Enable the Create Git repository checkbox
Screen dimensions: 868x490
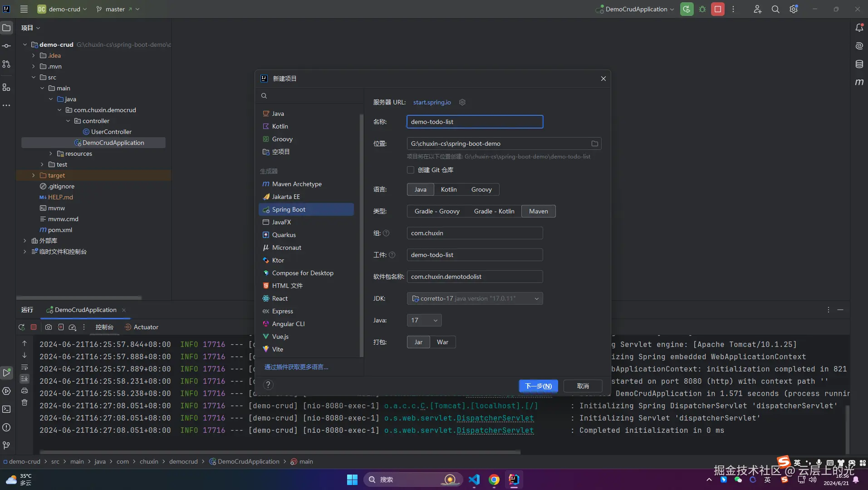coord(411,170)
